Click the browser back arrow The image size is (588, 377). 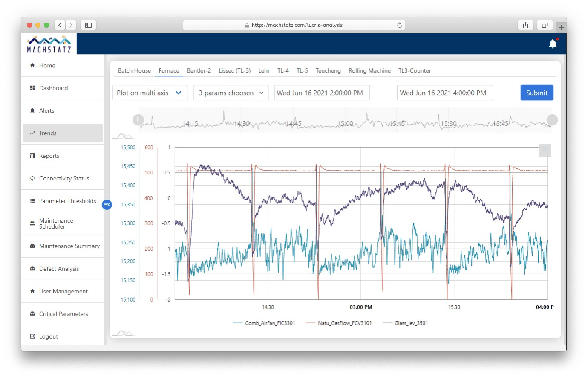coord(60,25)
